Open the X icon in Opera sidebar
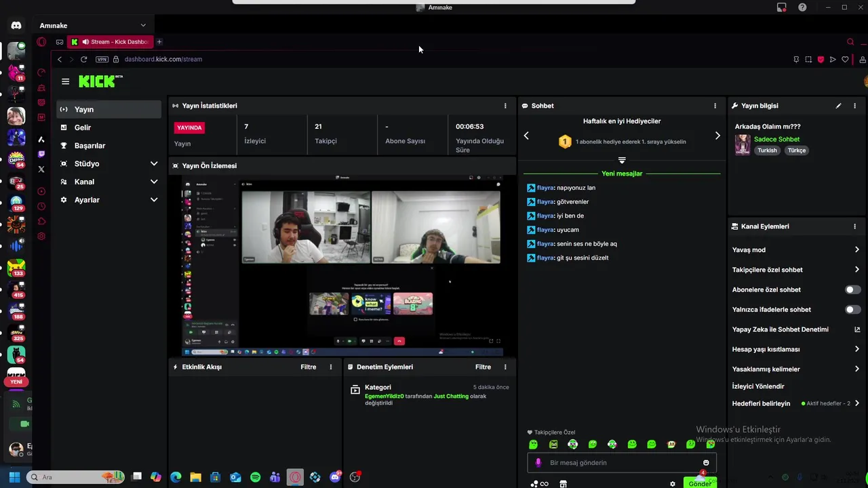Image resolution: width=868 pixels, height=488 pixels. (41, 169)
